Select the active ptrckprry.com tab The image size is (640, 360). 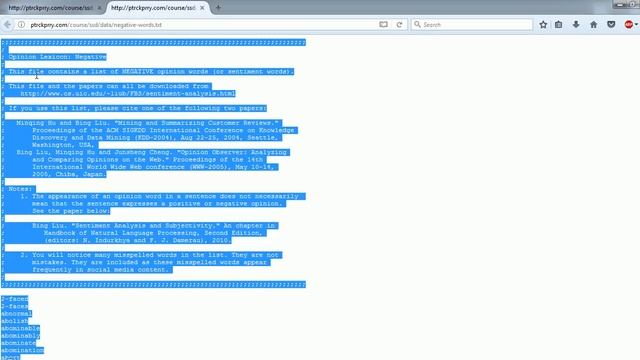pyautogui.click(x=158, y=8)
